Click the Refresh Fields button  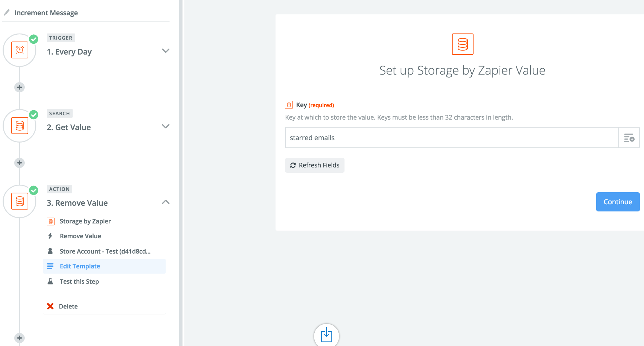click(x=315, y=165)
